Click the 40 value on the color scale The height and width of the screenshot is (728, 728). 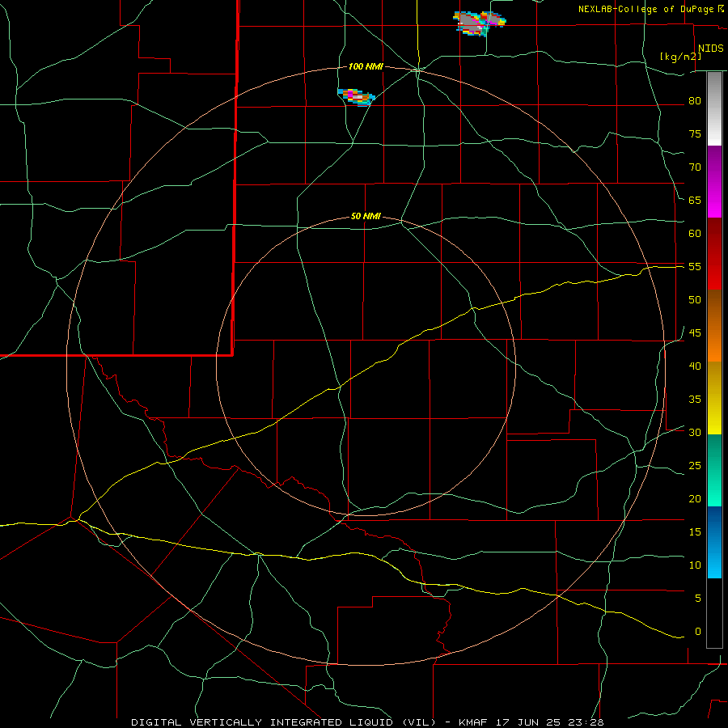[695, 366]
